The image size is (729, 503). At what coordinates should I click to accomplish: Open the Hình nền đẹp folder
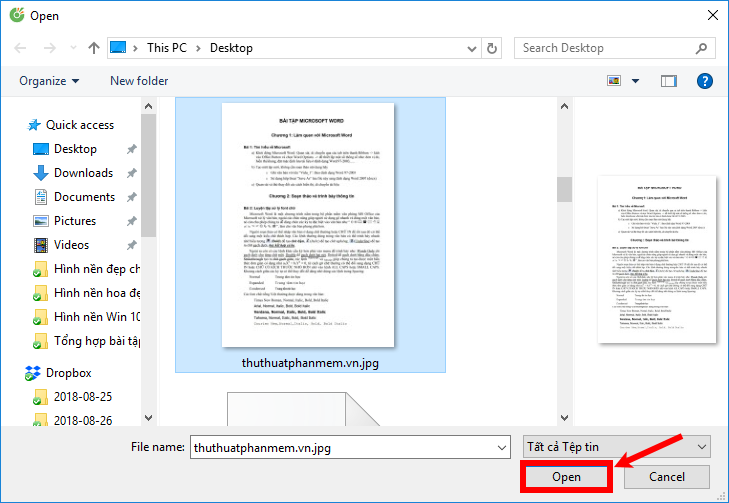(86, 269)
